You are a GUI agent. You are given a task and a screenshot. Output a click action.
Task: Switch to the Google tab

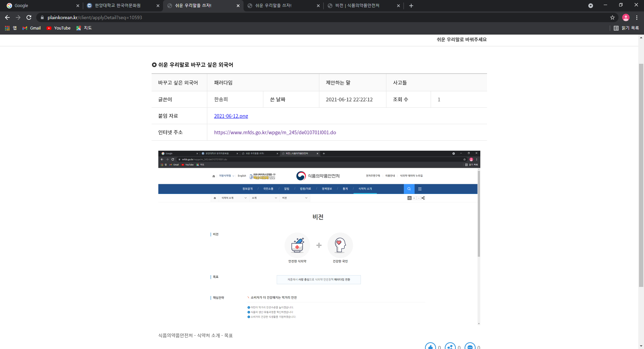click(x=43, y=6)
